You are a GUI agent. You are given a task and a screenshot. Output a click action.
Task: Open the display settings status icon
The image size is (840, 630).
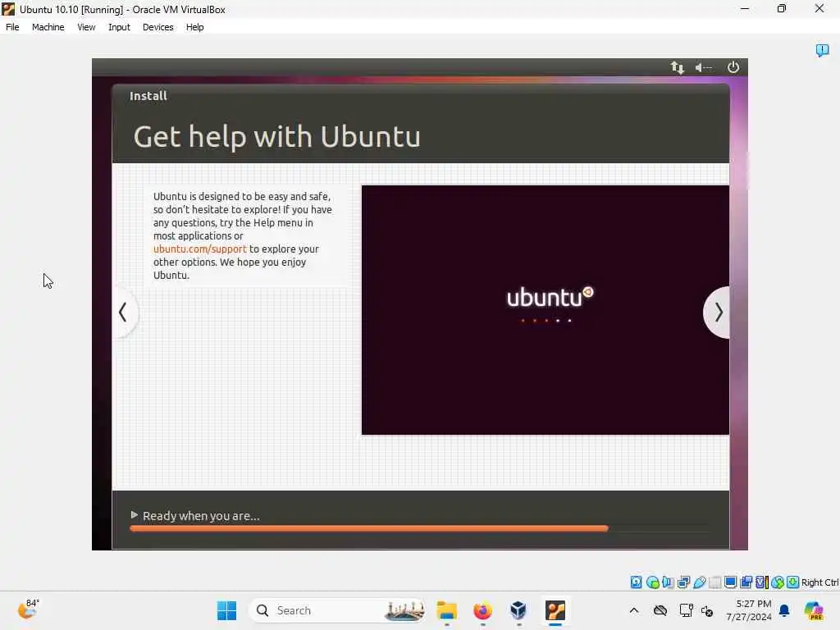point(730,582)
